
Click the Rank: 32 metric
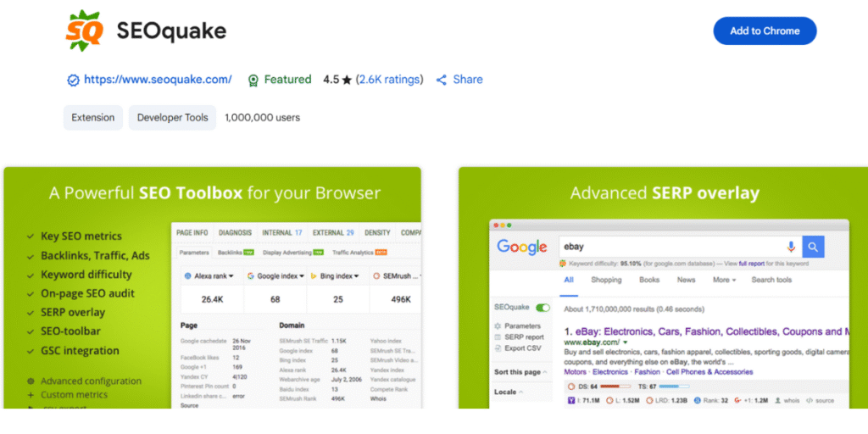point(711,400)
